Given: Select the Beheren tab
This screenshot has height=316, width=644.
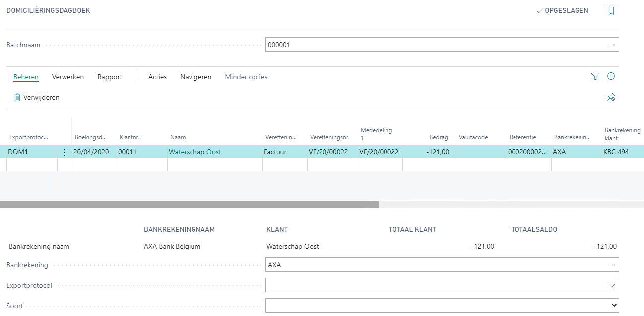Looking at the screenshot, I should (x=26, y=77).
